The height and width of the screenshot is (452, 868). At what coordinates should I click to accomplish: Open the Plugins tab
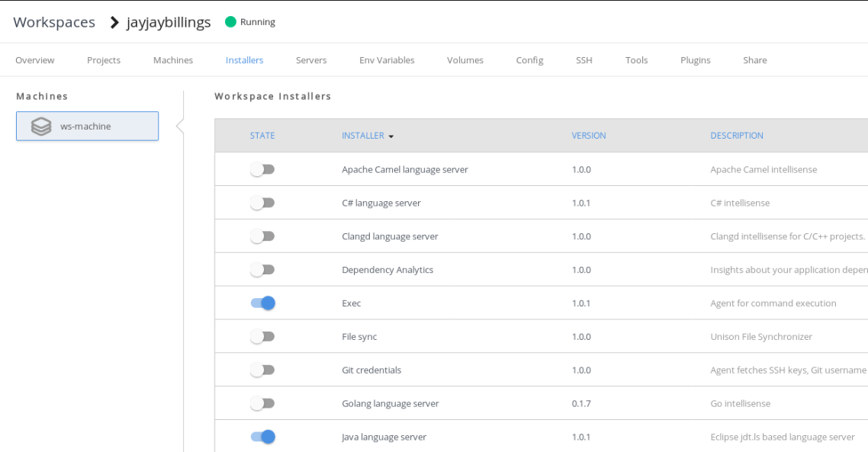pyautogui.click(x=695, y=60)
